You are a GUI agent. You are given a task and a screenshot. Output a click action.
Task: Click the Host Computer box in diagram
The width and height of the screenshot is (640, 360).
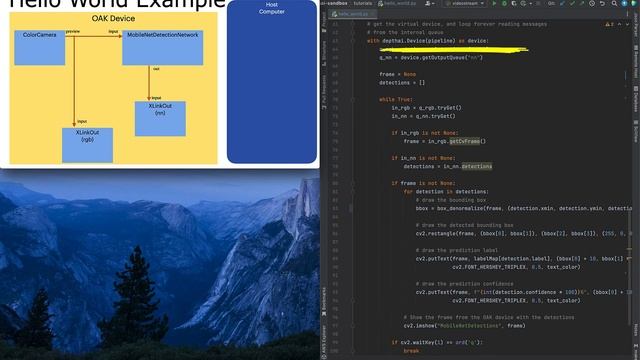click(x=272, y=82)
